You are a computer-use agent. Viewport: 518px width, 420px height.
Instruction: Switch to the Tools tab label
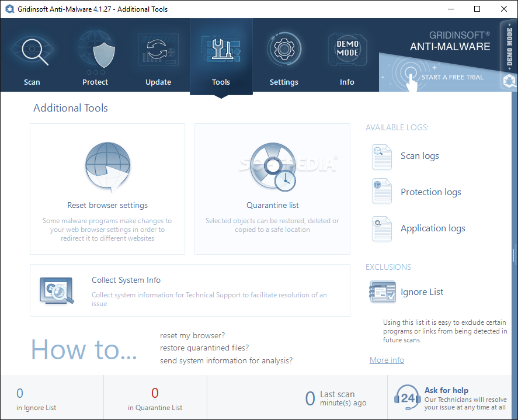point(221,82)
